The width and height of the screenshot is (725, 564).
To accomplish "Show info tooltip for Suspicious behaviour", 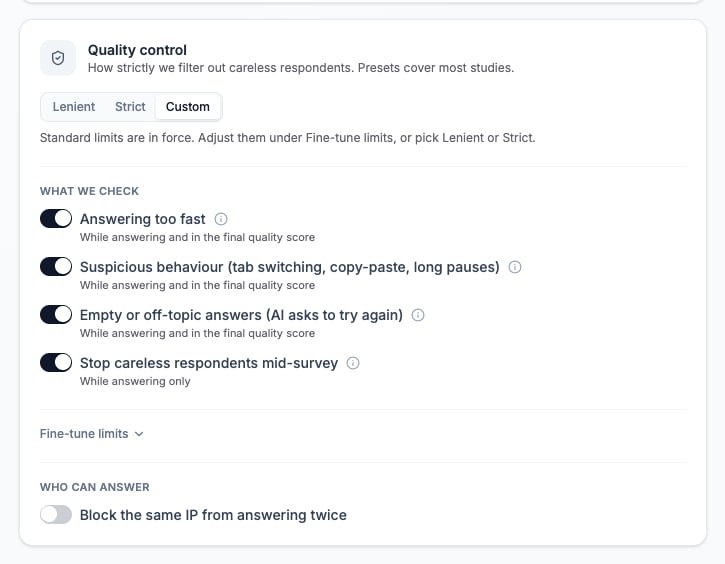I will coord(515,267).
